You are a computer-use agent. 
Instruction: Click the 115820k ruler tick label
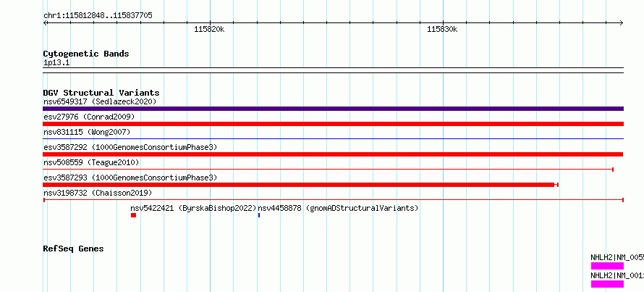pos(209,29)
